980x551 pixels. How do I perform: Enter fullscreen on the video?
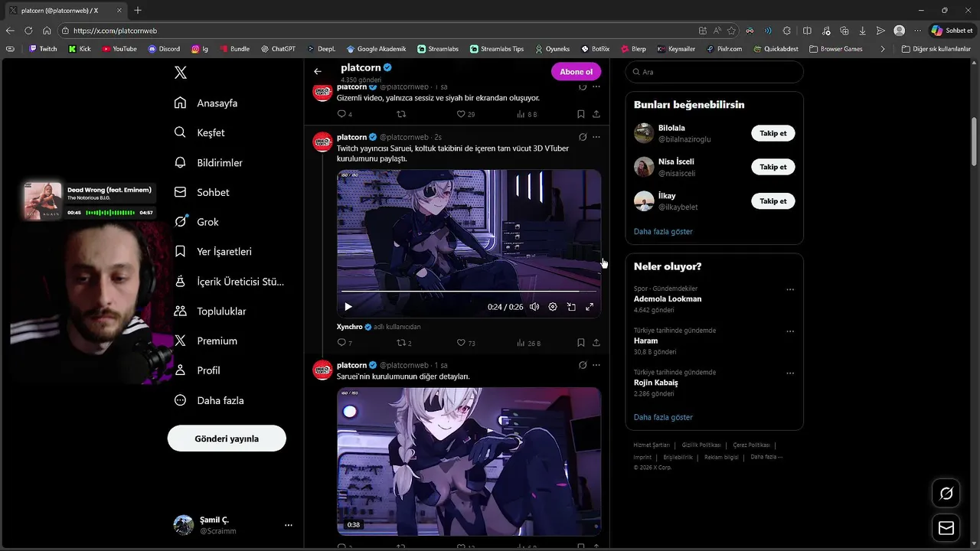[590, 307]
